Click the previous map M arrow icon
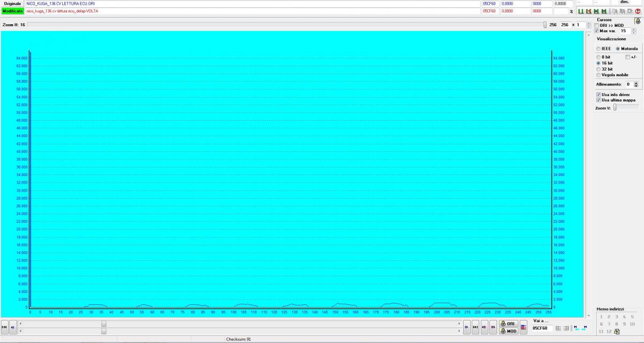The height and width of the screenshot is (343, 644). (x=576, y=328)
